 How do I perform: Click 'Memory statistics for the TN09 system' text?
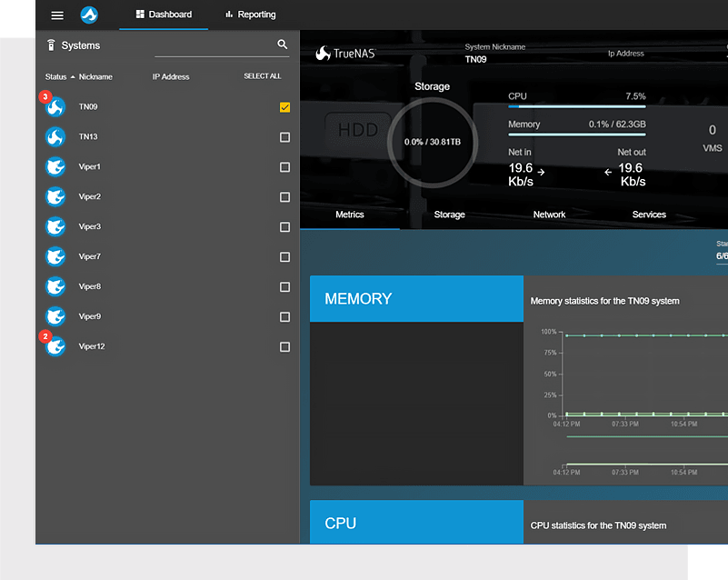click(x=605, y=302)
